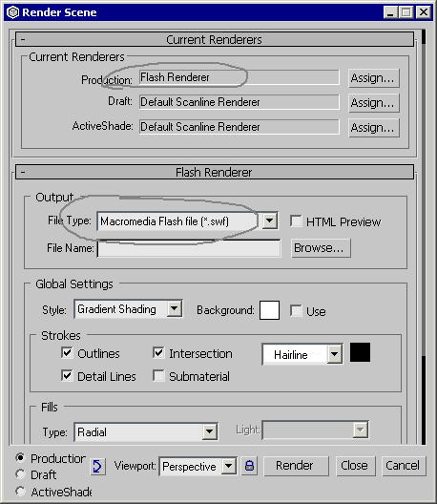The width and height of the screenshot is (437, 504).
Task: Click the File Name input field
Action: click(189, 248)
